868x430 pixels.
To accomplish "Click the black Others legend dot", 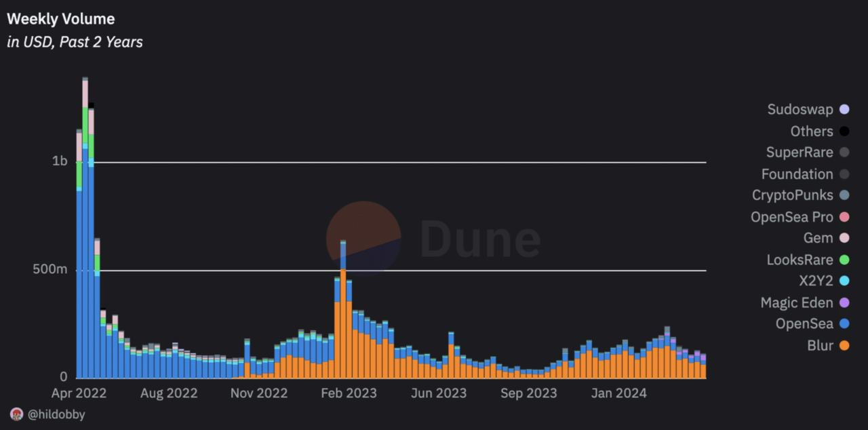I will click(x=844, y=131).
